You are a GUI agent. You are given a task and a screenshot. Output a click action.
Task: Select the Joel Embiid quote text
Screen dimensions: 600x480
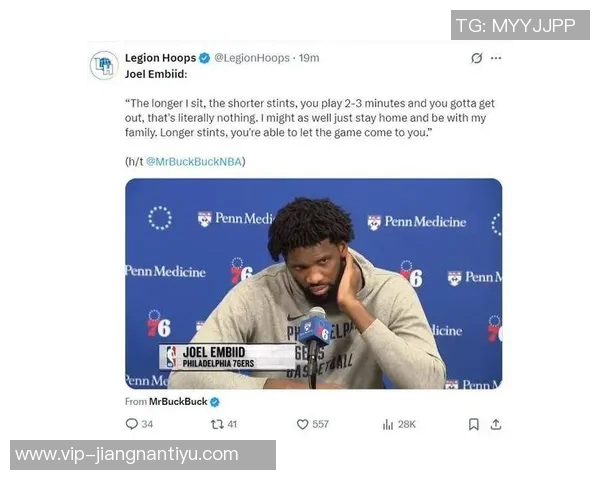pos(310,118)
